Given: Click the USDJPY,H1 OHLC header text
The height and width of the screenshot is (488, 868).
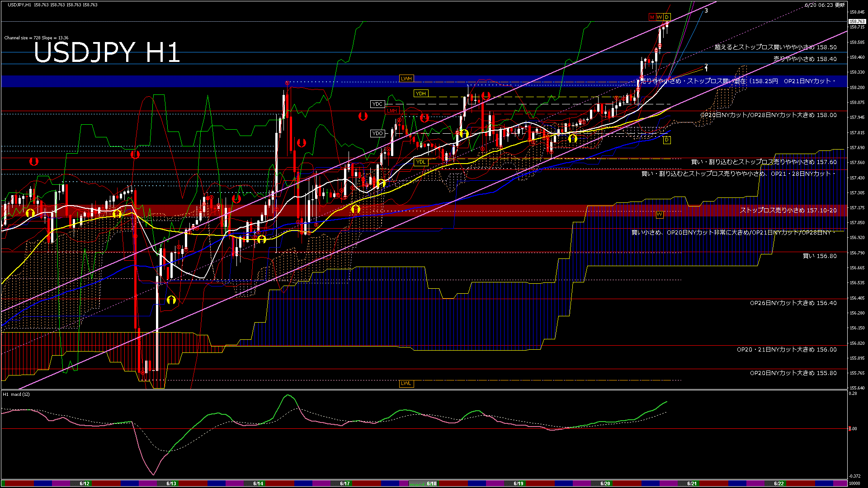Looking at the screenshot, I should [x=52, y=5].
